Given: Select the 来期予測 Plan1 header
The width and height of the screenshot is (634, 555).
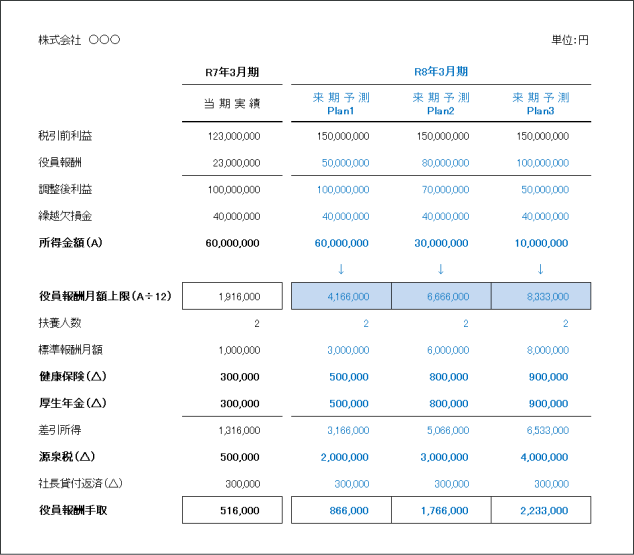Looking at the screenshot, I should pos(341,103).
